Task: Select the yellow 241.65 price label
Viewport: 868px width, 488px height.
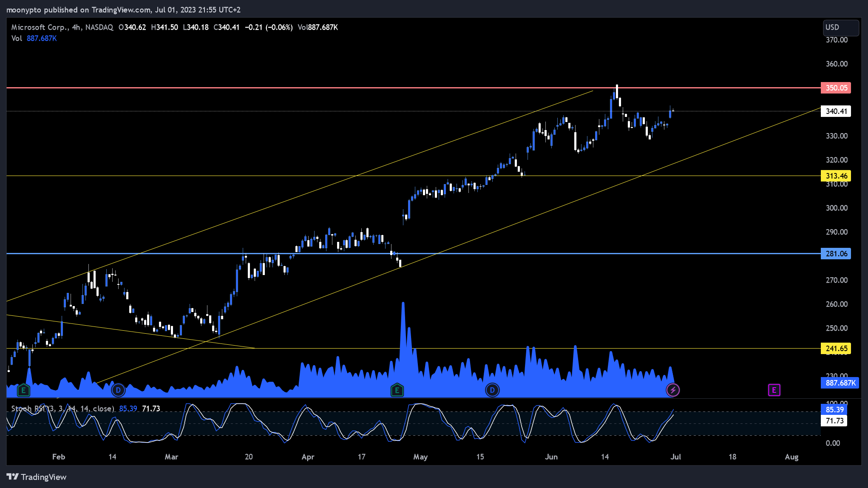Action: pos(836,349)
